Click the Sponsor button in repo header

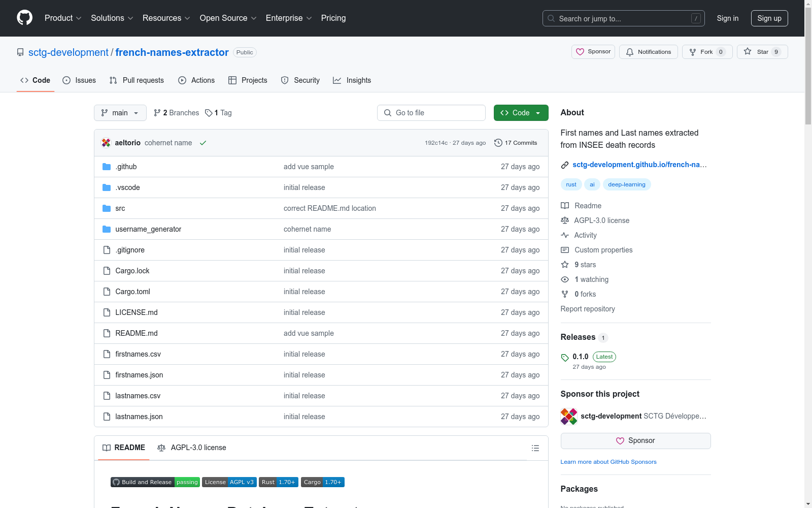click(x=593, y=52)
